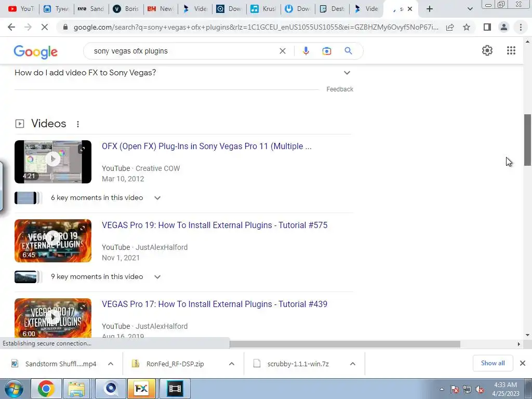This screenshot has height=399, width=532.
Task: Open RonFed_RF-DSP.zip download options
Action: coord(232,364)
